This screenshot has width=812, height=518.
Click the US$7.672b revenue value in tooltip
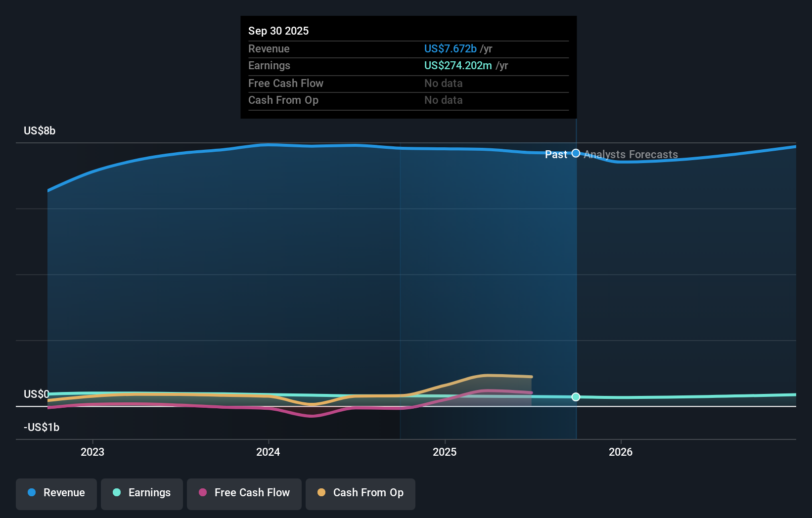(x=450, y=48)
